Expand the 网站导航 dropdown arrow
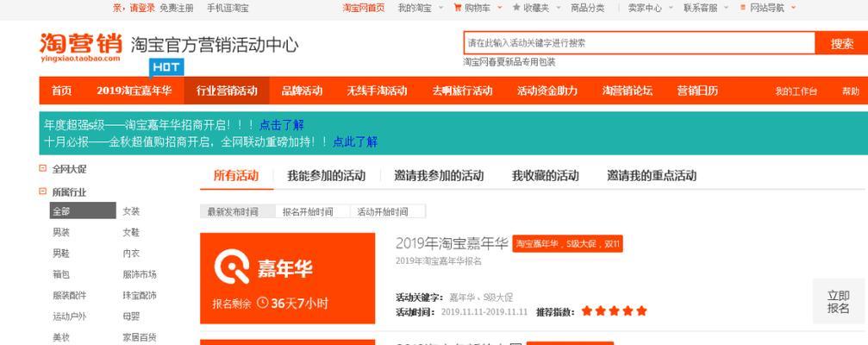The image size is (868, 345). 793,8
